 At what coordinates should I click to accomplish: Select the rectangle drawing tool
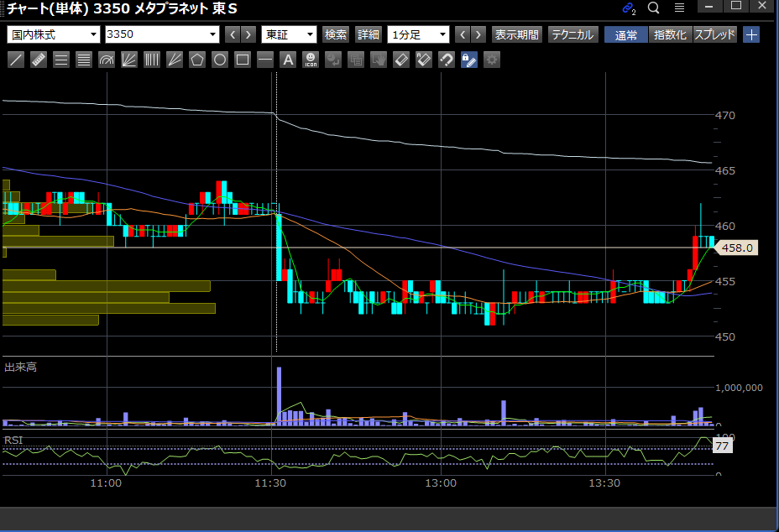243,60
